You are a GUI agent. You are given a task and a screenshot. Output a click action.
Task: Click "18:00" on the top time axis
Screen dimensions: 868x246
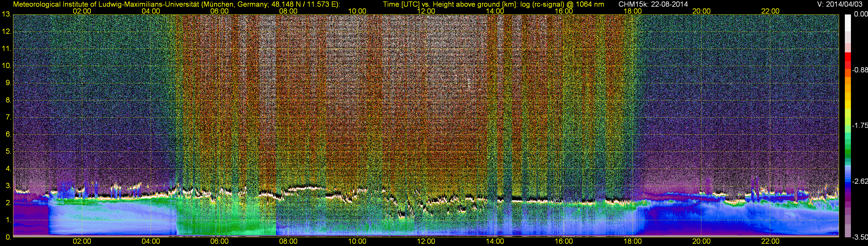coord(632,11)
